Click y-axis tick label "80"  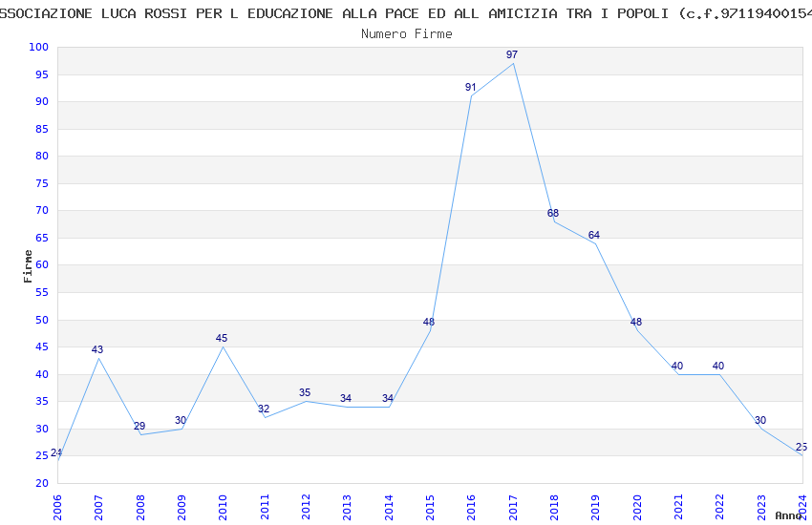point(42,156)
